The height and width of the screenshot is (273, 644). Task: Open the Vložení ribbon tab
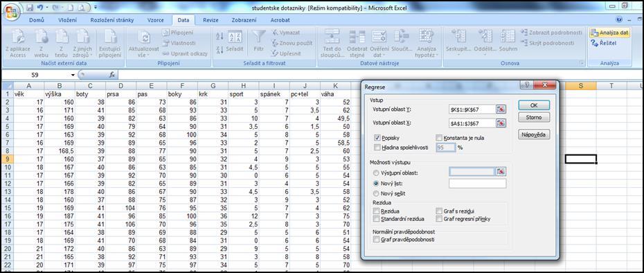(x=67, y=19)
